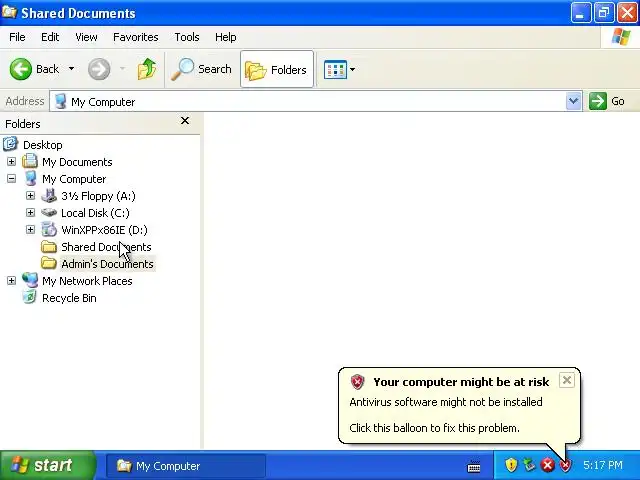The width and height of the screenshot is (640, 480).
Task: Select My Documents folder icon
Action: (30, 161)
